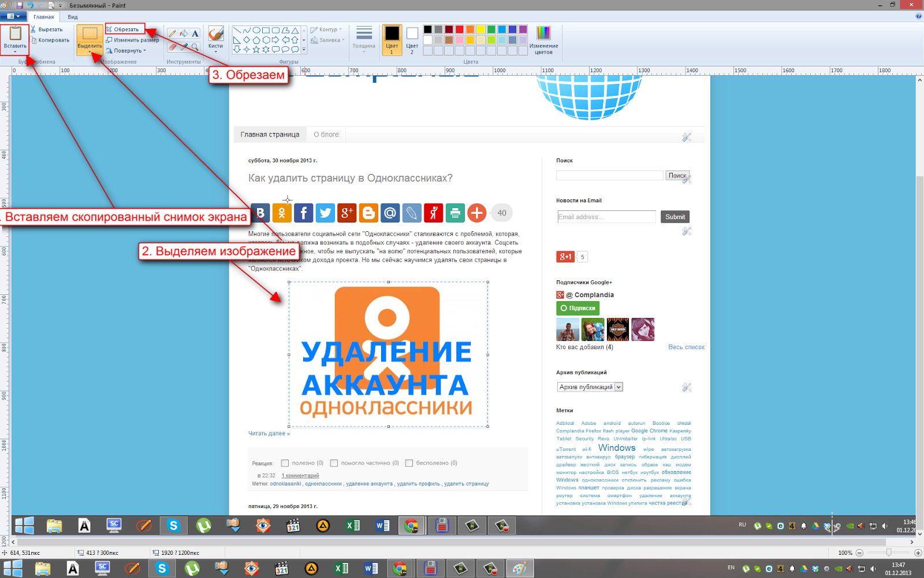Select the Color picker eyedropper tool

pos(184,47)
